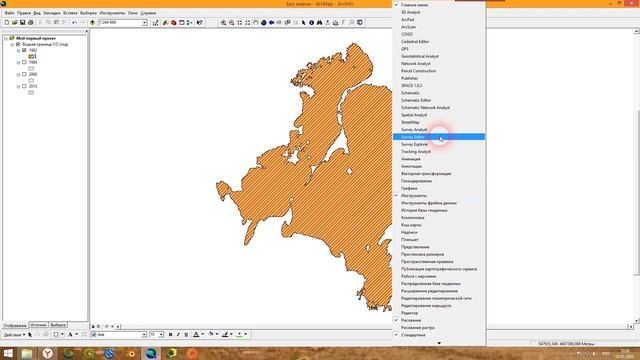Screen dimensions: 640x360
Task: Select the Identify tool icon
Action: click(311, 22)
